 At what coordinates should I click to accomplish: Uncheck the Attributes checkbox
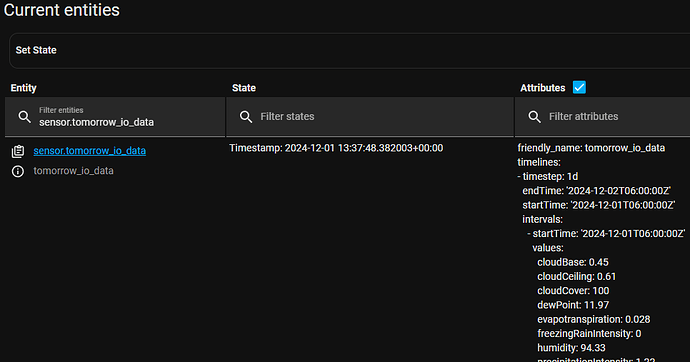[x=579, y=88]
